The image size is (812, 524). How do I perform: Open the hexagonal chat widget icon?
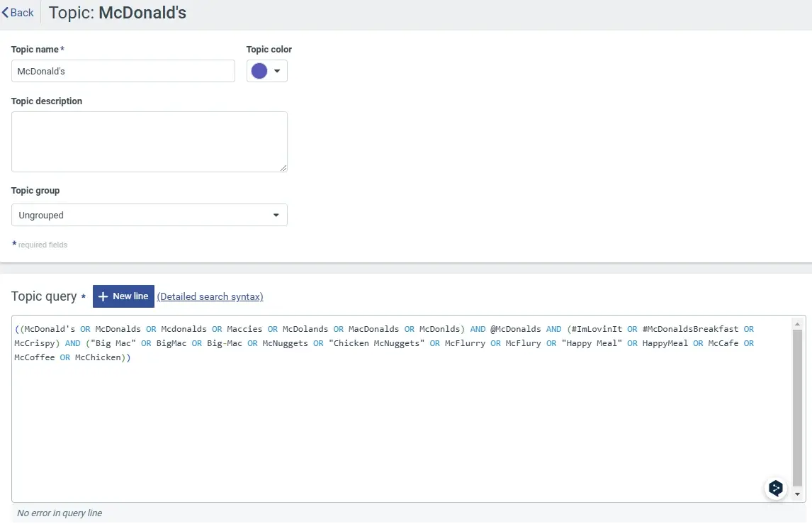click(775, 488)
